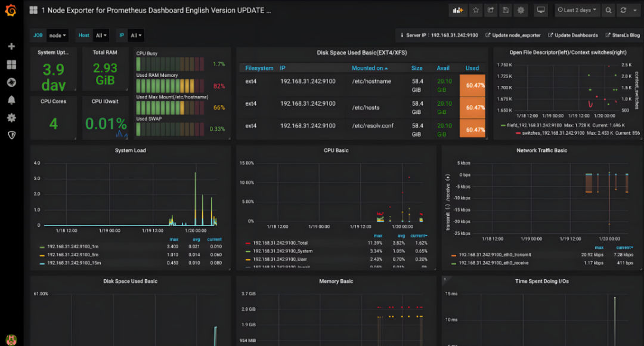Star this dashboard as favorite
The image size is (644, 346).
point(476,10)
